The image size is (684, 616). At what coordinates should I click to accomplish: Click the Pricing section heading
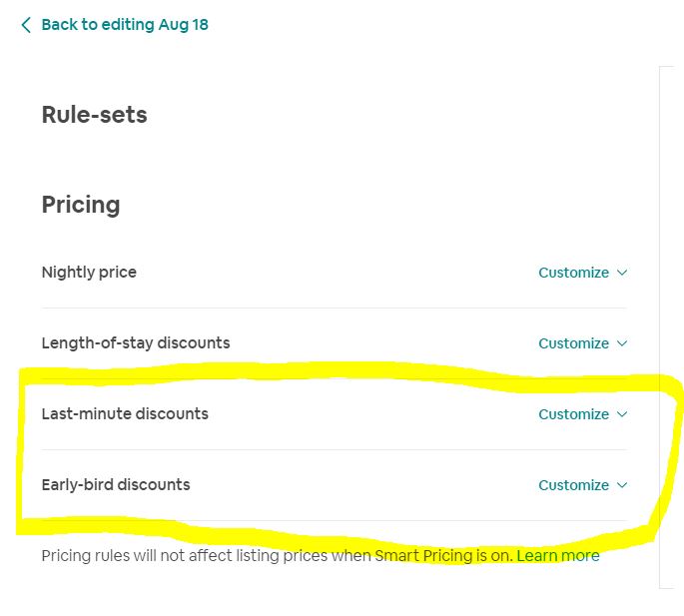click(x=81, y=205)
